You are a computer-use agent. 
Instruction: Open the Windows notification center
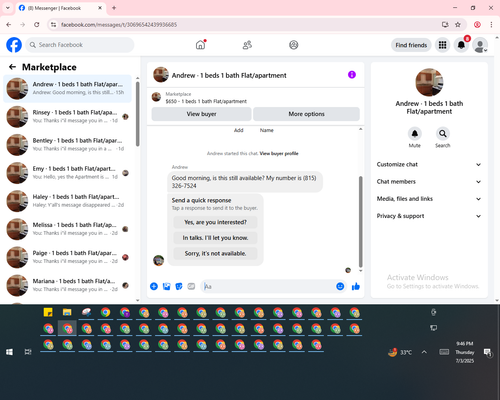click(x=487, y=352)
